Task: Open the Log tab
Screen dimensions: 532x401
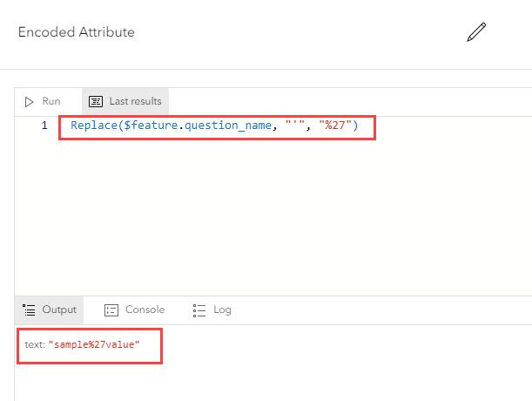Action: [x=221, y=309]
